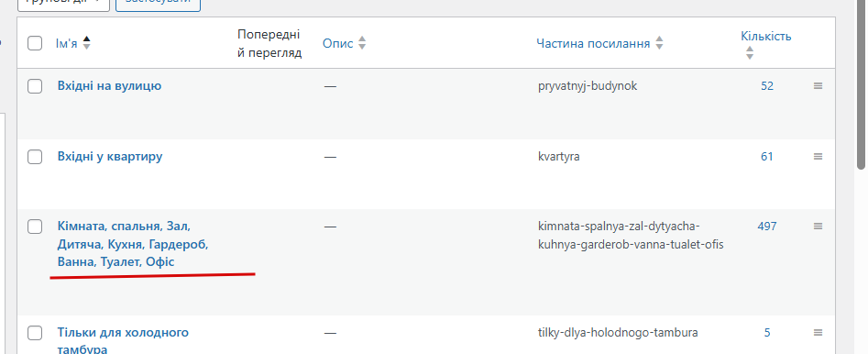This screenshot has height=354, width=868.
Task: Click drag handle icon for Кімната, спальня row
Action: [x=818, y=226]
